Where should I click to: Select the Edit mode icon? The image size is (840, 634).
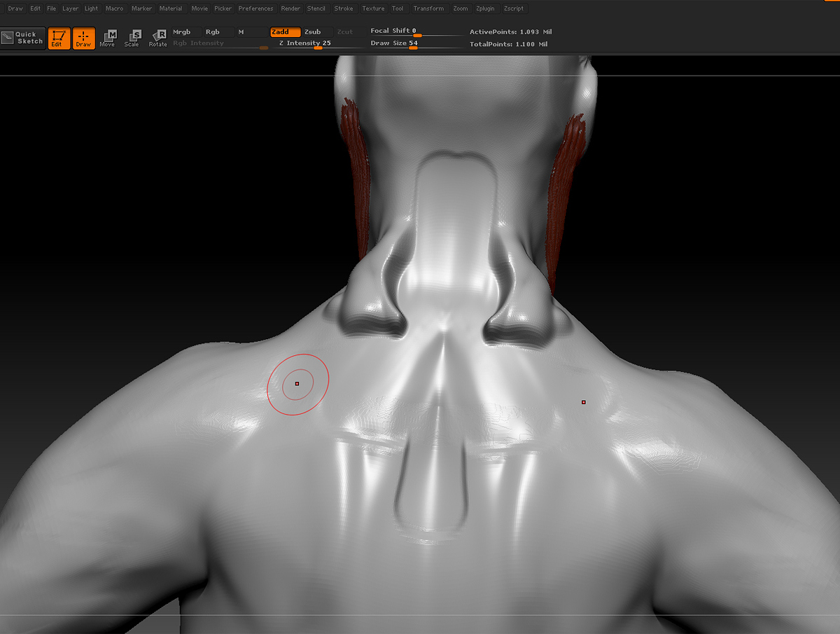point(59,39)
